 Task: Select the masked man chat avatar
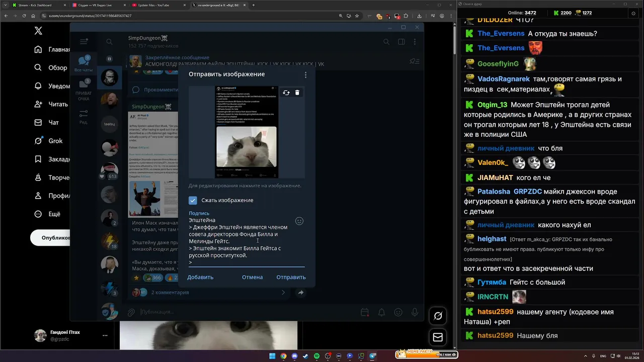(109, 77)
